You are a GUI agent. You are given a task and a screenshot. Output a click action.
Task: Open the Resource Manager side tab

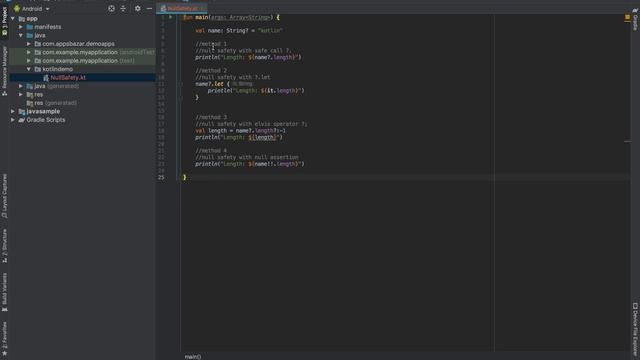coord(4,70)
